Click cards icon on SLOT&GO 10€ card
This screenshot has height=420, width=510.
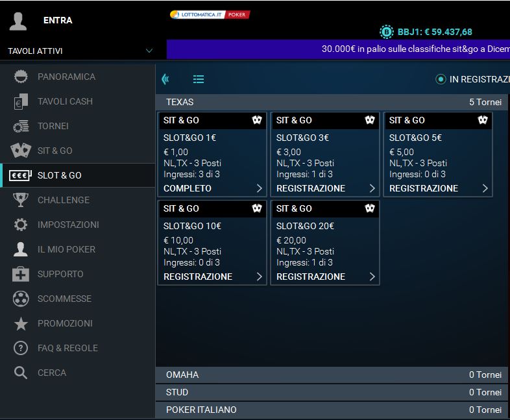point(257,208)
